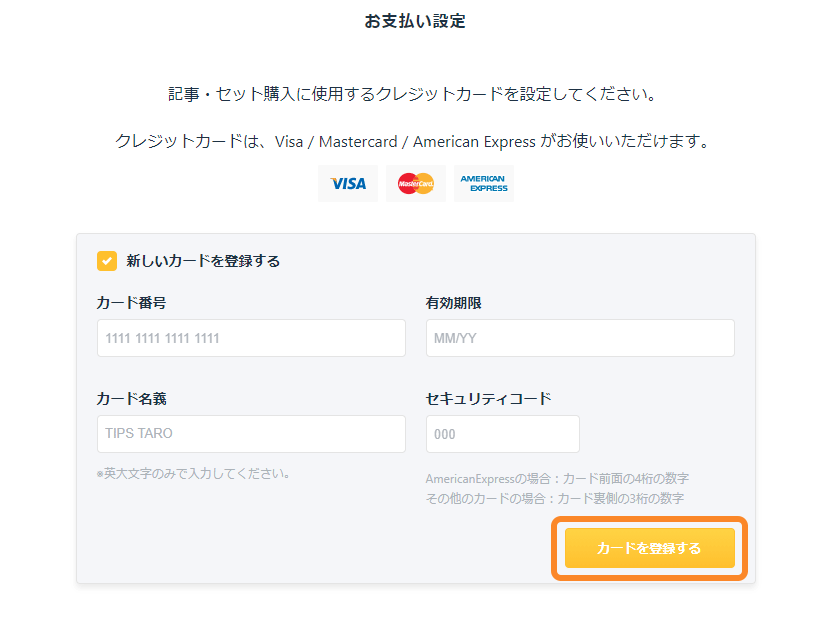Focus the カード名義 TIPS TARO field
The image size is (825, 625).
pyautogui.click(x=251, y=434)
